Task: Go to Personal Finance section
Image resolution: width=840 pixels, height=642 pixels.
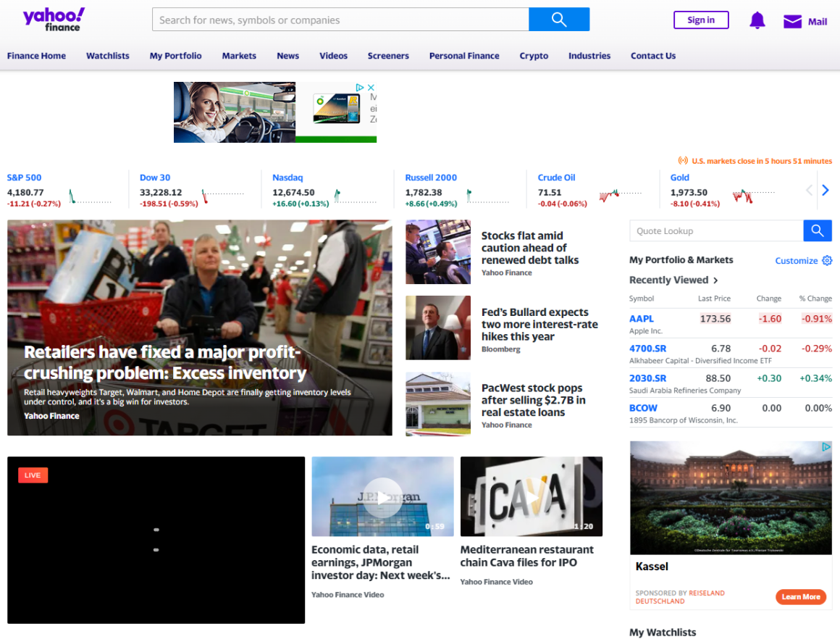Action: (464, 56)
